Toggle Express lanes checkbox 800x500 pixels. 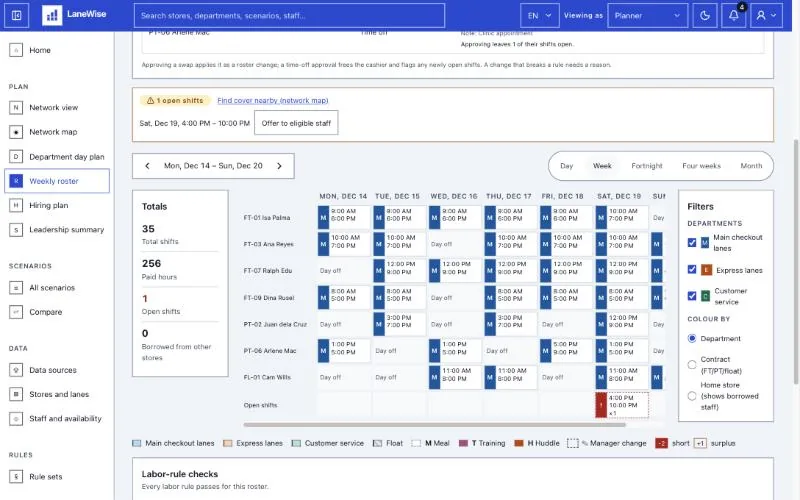(692, 269)
